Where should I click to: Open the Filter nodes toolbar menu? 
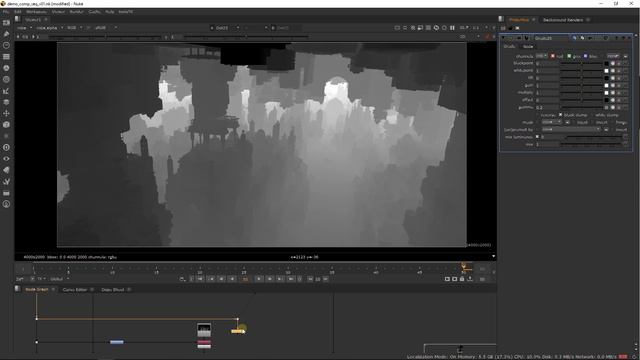6,80
